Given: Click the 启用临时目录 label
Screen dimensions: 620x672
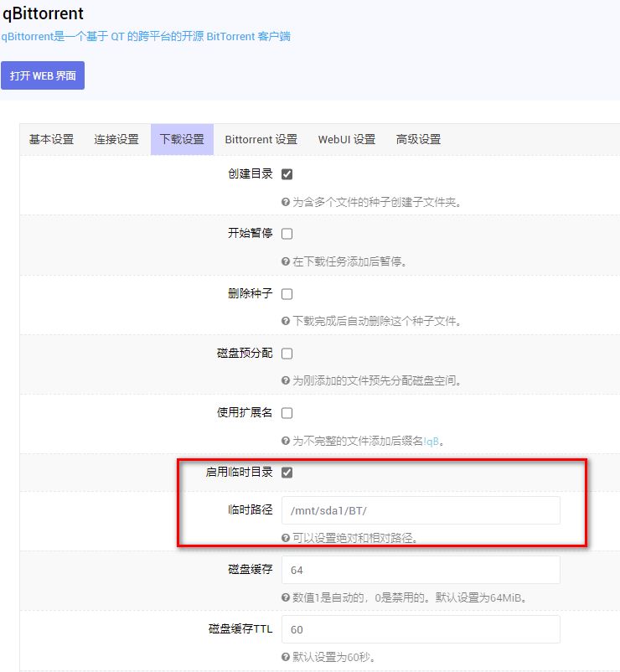Looking at the screenshot, I should pyautogui.click(x=239, y=472).
